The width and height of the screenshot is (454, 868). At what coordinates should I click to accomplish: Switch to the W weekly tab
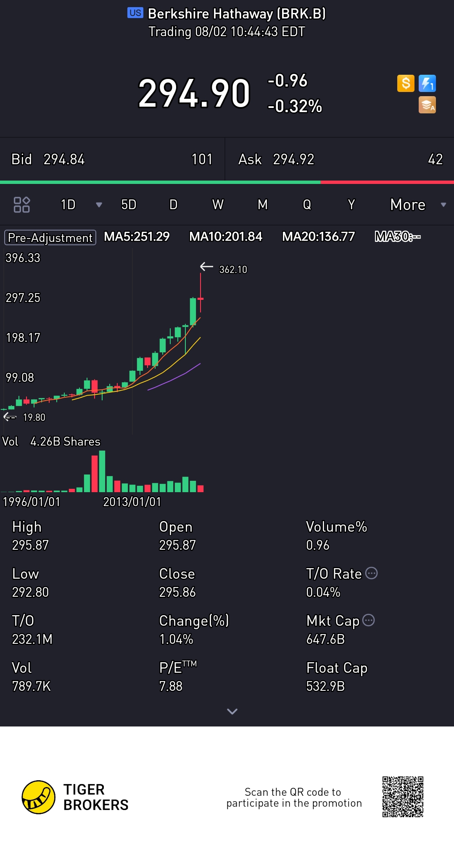coord(218,205)
